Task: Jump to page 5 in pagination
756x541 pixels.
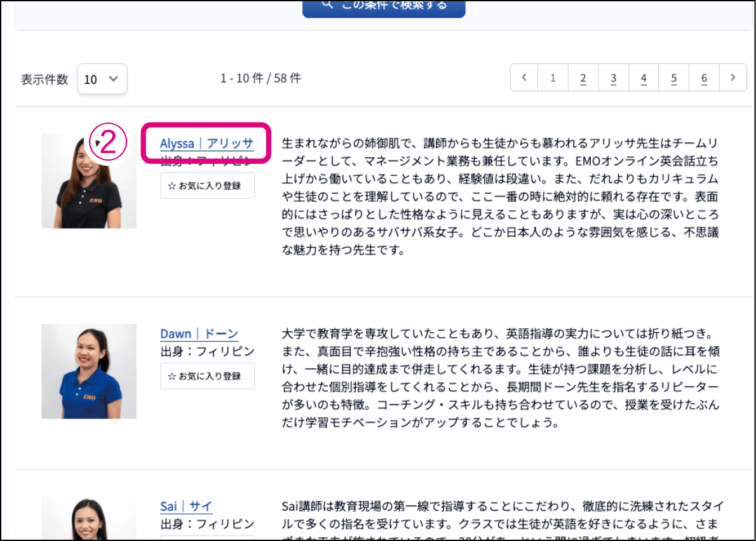Action: 674,77
